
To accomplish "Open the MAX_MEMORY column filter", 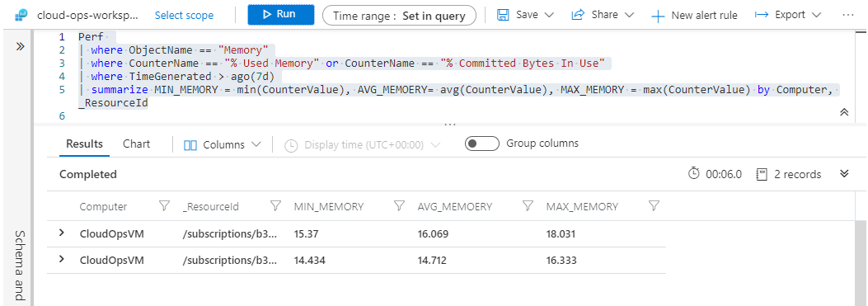I will [x=654, y=206].
